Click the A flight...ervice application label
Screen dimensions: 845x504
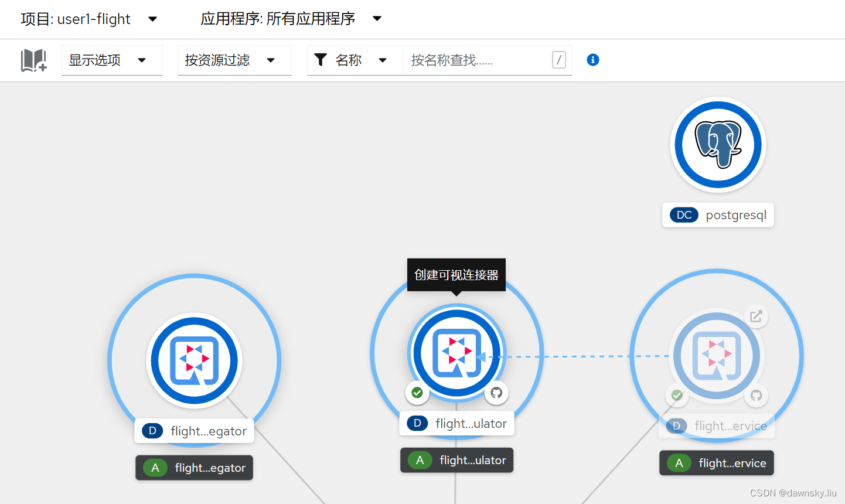[x=717, y=463]
